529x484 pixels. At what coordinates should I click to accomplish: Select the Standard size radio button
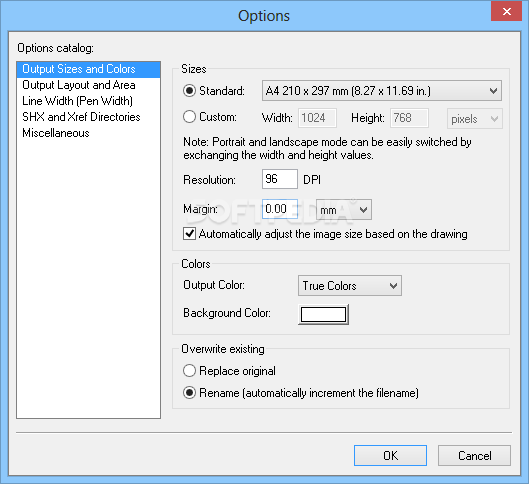pyautogui.click(x=189, y=91)
